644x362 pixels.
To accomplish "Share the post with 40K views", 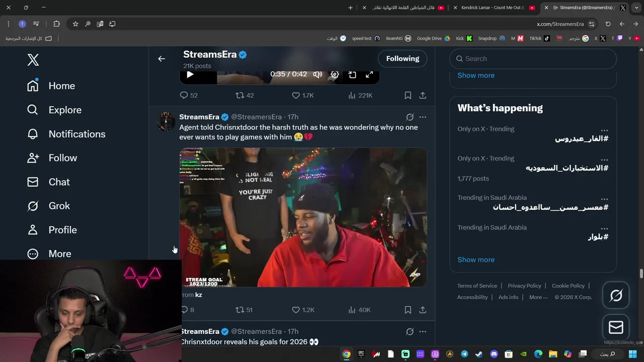I will 423,310.
